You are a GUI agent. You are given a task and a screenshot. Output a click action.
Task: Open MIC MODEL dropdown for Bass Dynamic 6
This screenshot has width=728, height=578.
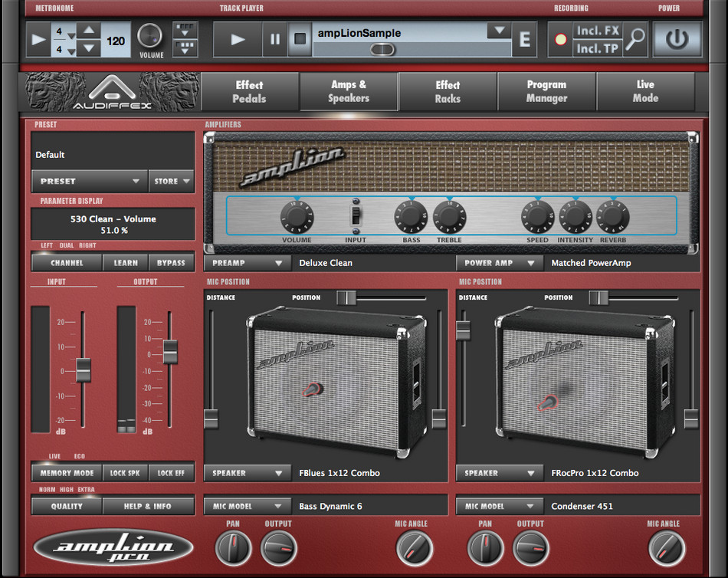click(x=248, y=506)
